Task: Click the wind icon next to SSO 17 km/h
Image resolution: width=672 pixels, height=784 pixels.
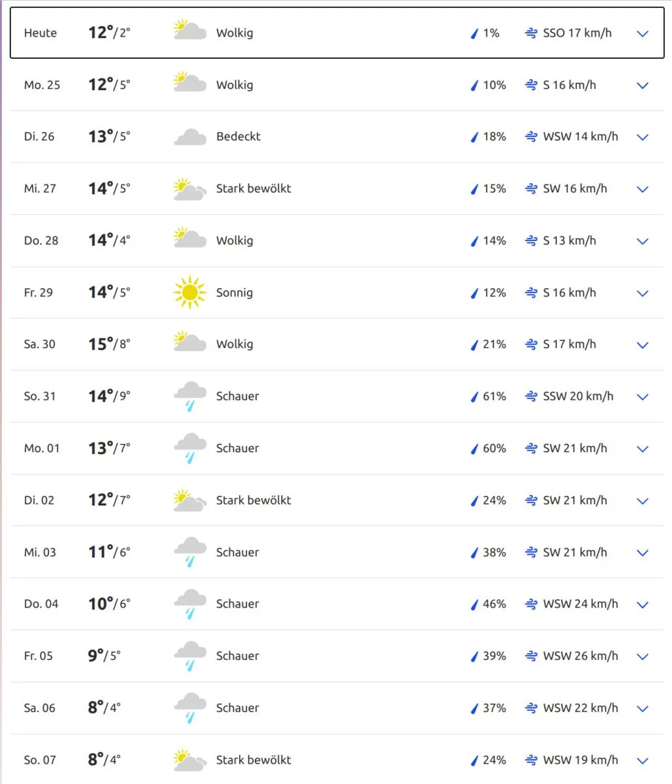Action: click(x=532, y=33)
